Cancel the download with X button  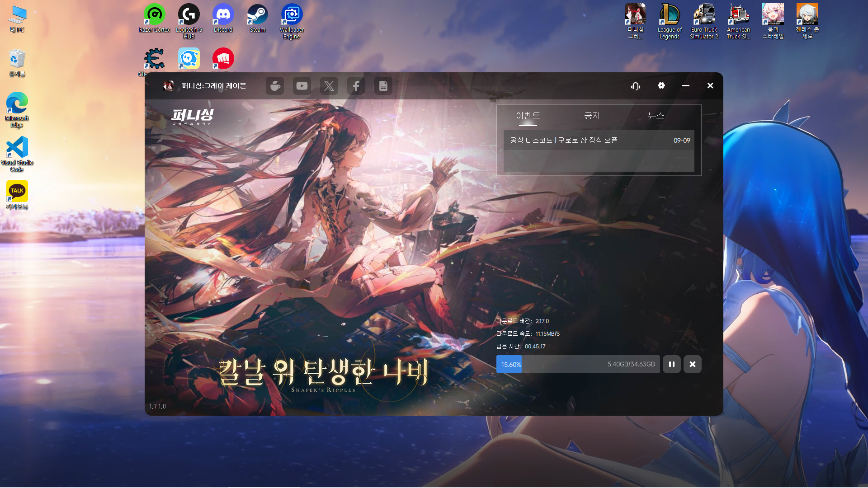click(x=693, y=364)
